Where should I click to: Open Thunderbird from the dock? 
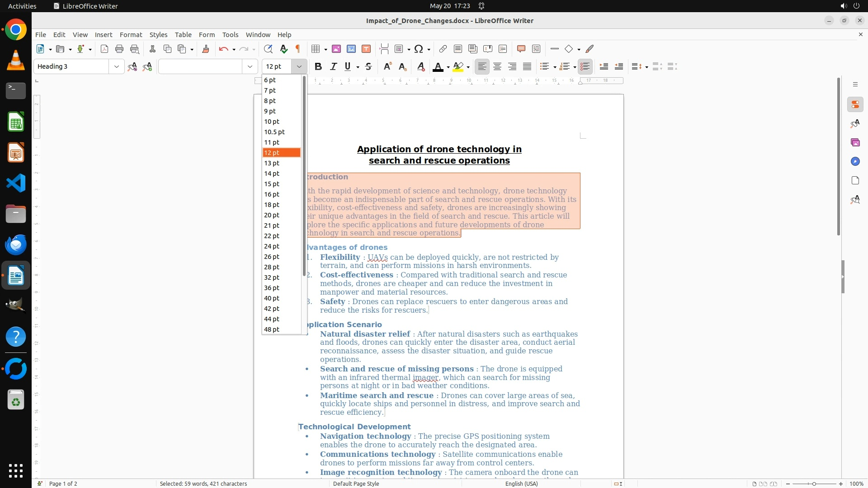(16, 244)
